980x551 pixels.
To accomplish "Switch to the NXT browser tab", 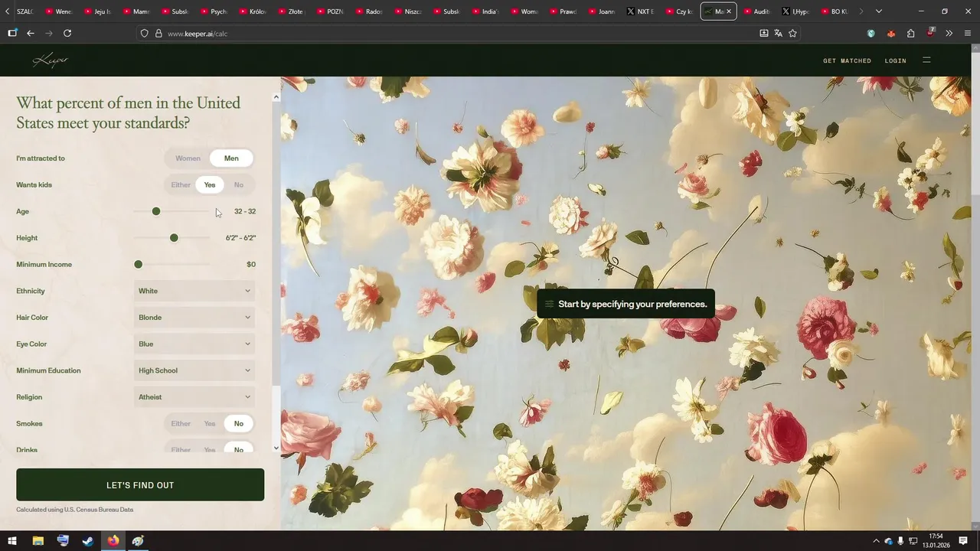I will [x=641, y=11].
